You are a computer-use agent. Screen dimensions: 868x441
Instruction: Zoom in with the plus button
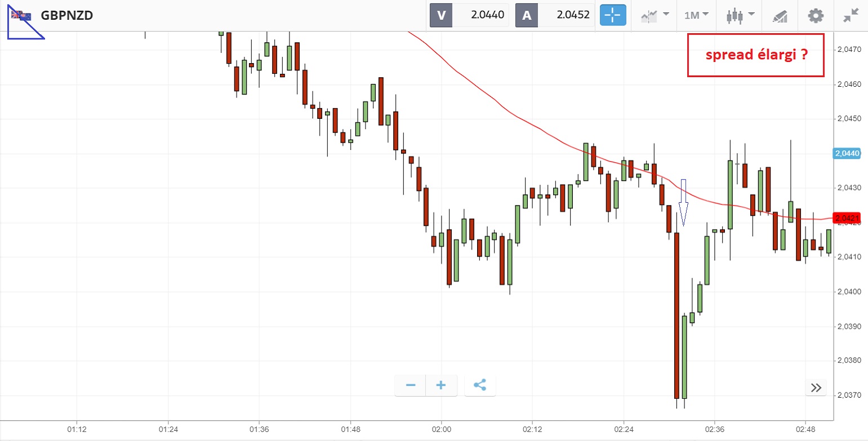pos(441,385)
